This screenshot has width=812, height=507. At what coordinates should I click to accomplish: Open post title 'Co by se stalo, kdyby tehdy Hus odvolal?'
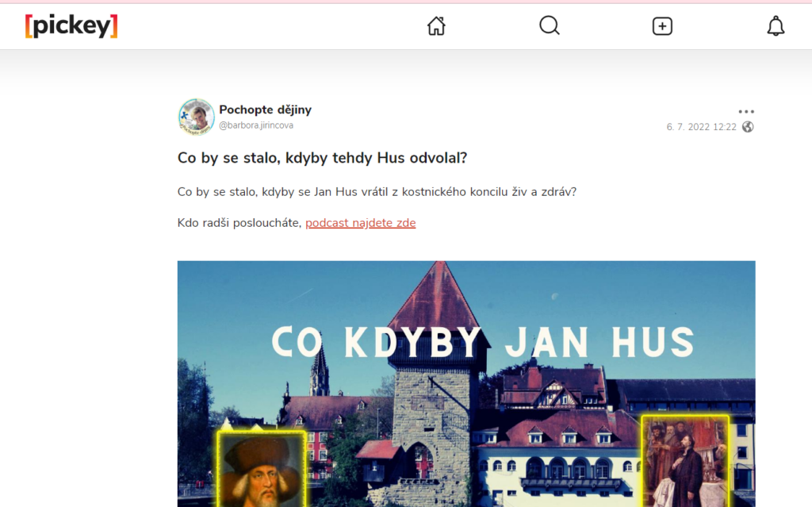click(322, 158)
